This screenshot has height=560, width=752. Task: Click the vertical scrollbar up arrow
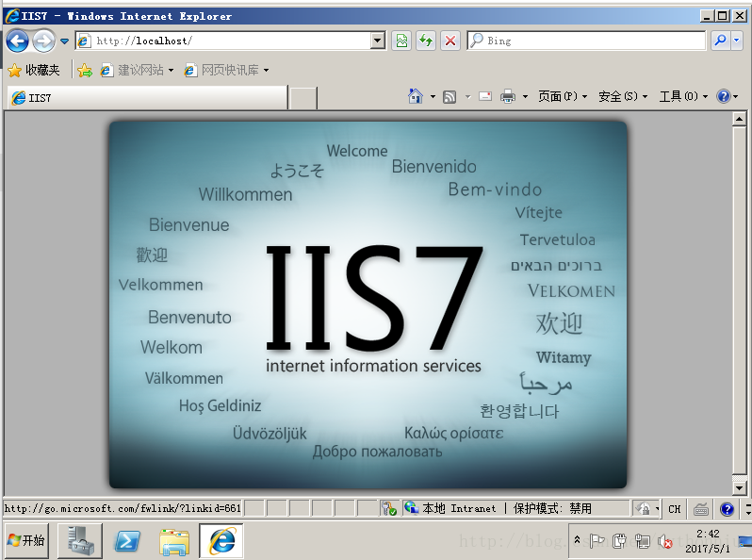[739, 119]
